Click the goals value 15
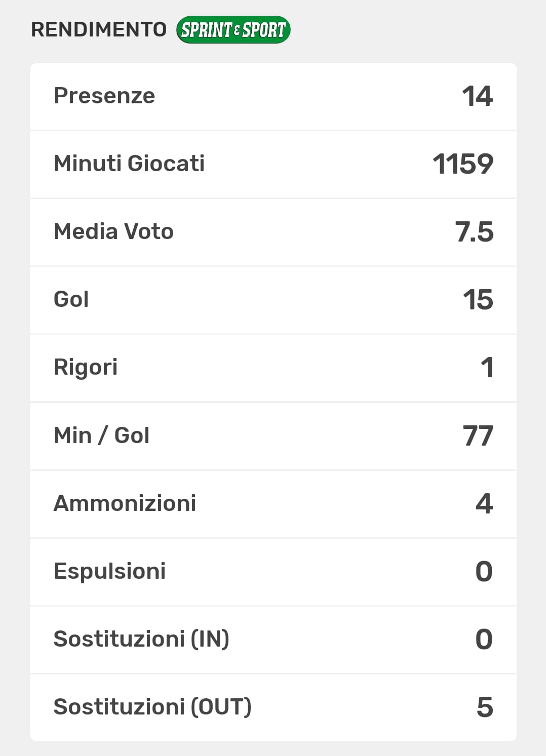The width and height of the screenshot is (546, 756). pyautogui.click(x=478, y=300)
